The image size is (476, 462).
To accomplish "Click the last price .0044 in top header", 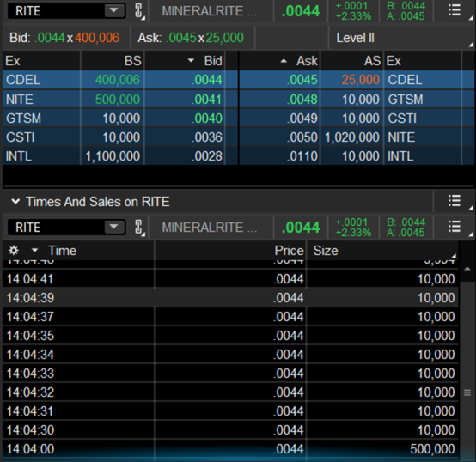I will tap(301, 11).
